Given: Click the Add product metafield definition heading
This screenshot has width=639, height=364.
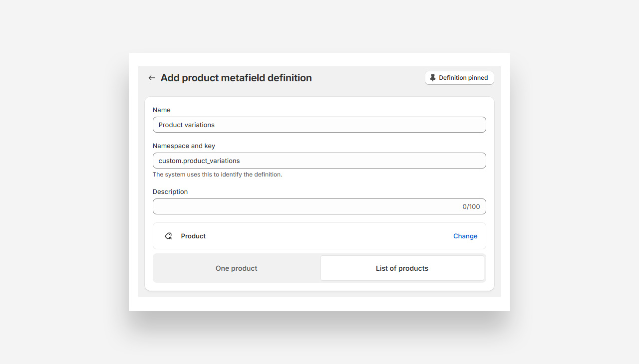Looking at the screenshot, I should click(x=236, y=78).
